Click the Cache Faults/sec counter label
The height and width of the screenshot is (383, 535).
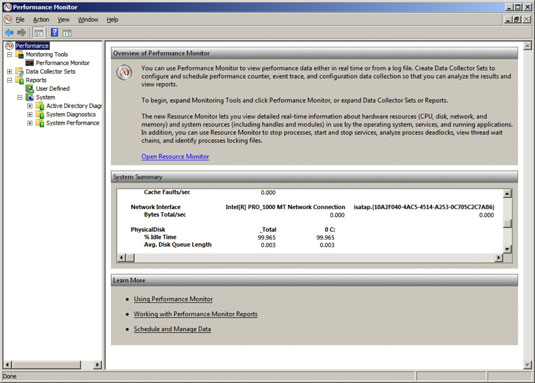167,192
